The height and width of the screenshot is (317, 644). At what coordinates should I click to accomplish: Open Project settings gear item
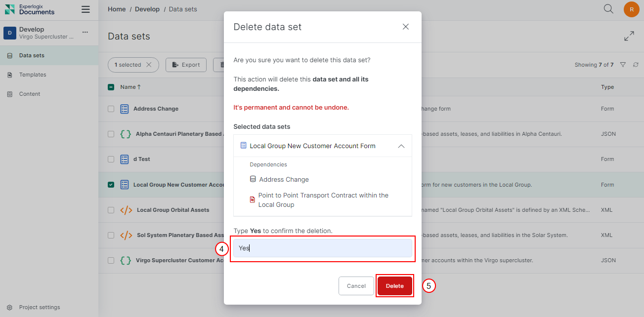click(x=40, y=307)
